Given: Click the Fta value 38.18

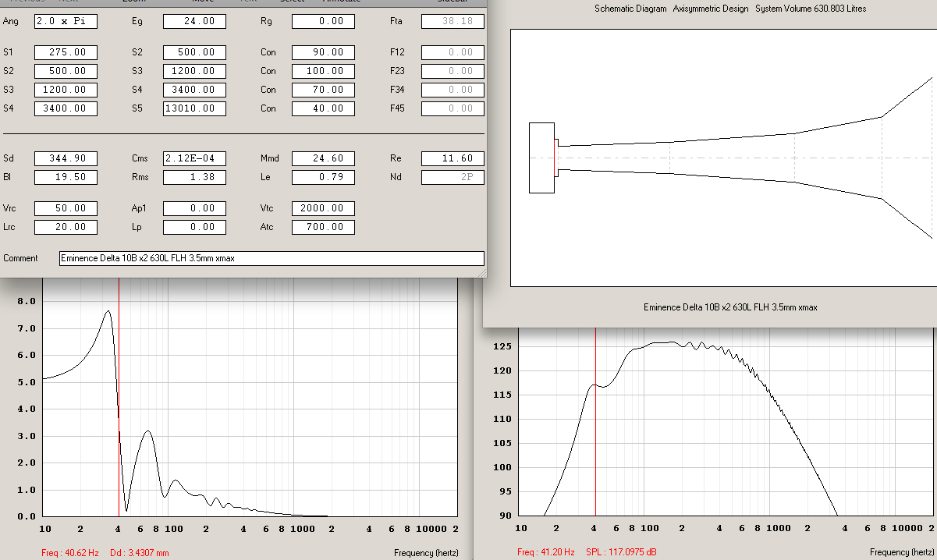Looking at the screenshot, I should point(453,21).
